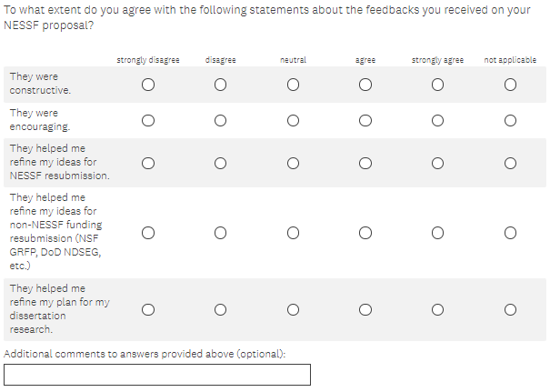550x392 pixels.
Task: Click the additional comments text field
Action: 157,375
